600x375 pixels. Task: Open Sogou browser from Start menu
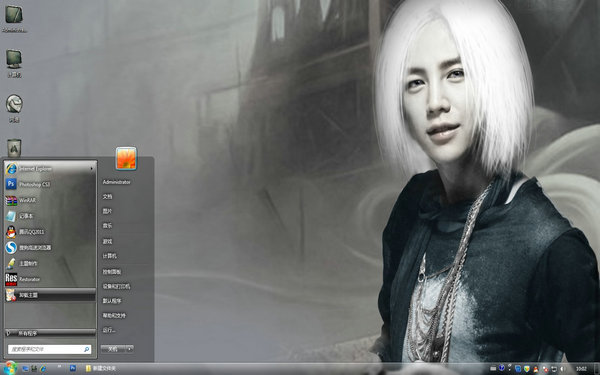coord(50,248)
